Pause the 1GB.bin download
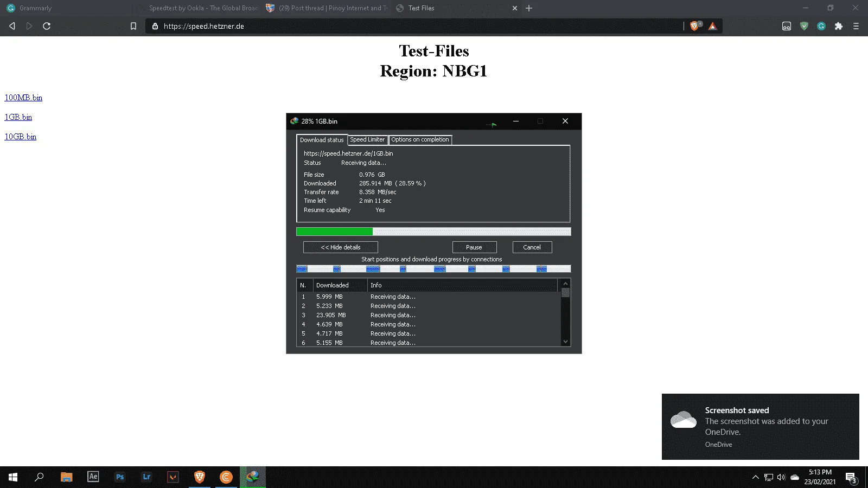 point(474,247)
